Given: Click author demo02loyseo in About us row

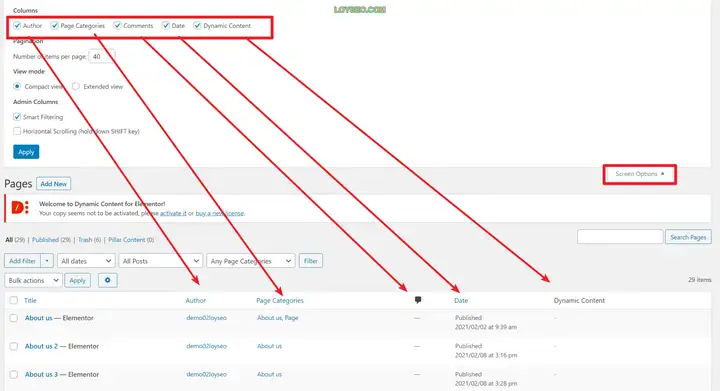Looking at the screenshot, I should coord(206,318).
